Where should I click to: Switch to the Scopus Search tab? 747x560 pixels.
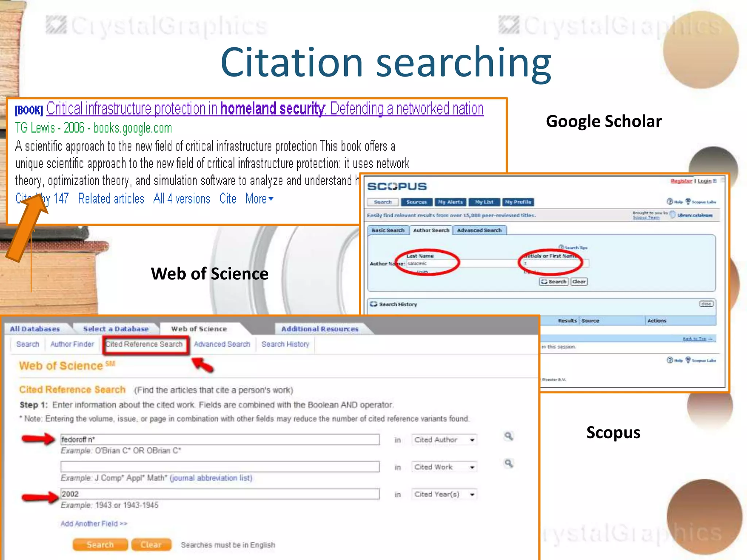383,202
